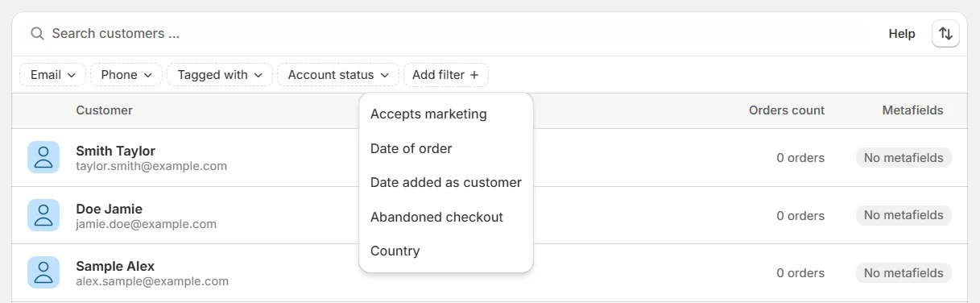Open Smith Taylor customer name
This screenshot has width=980, height=303.
tap(115, 151)
